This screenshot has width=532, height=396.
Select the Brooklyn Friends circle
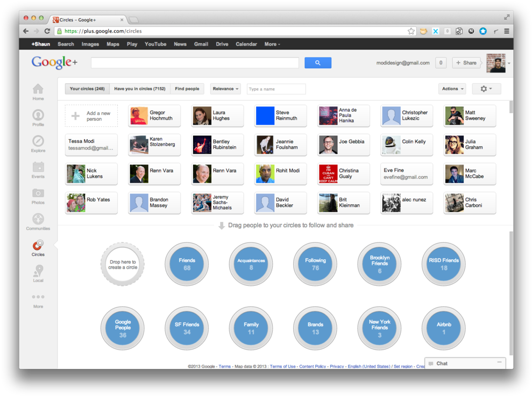coord(379,264)
